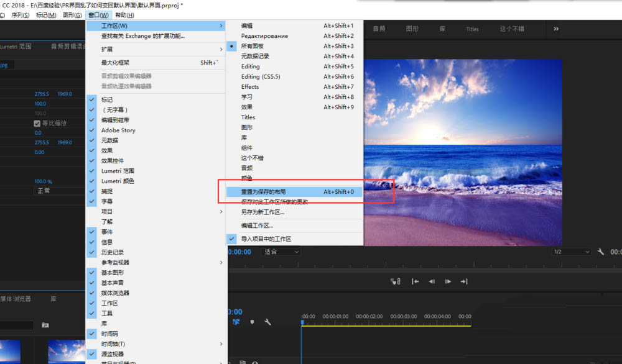Click the Step Forward 1 Frame button

[x=448, y=281]
